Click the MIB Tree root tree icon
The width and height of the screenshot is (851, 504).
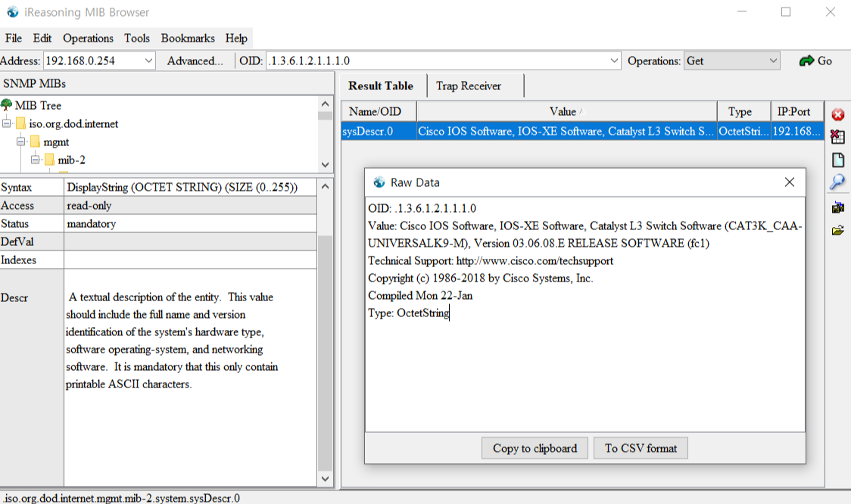pyautogui.click(x=7, y=104)
